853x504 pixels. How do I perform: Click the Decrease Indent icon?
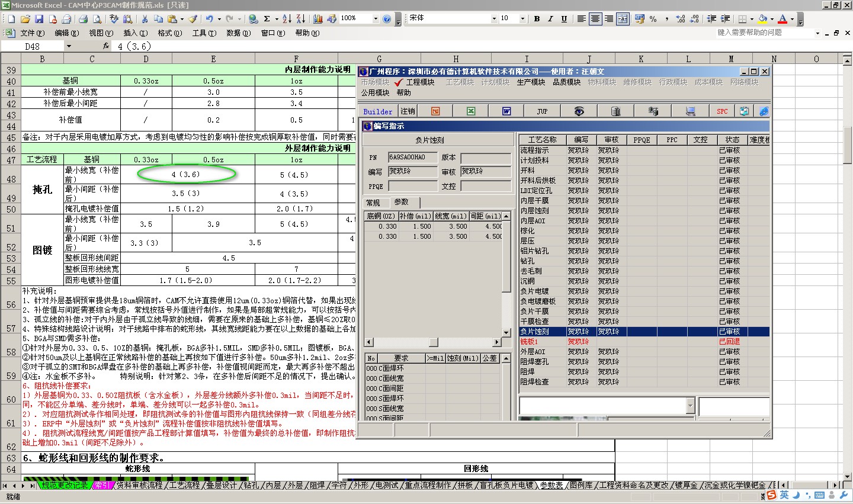click(x=711, y=19)
